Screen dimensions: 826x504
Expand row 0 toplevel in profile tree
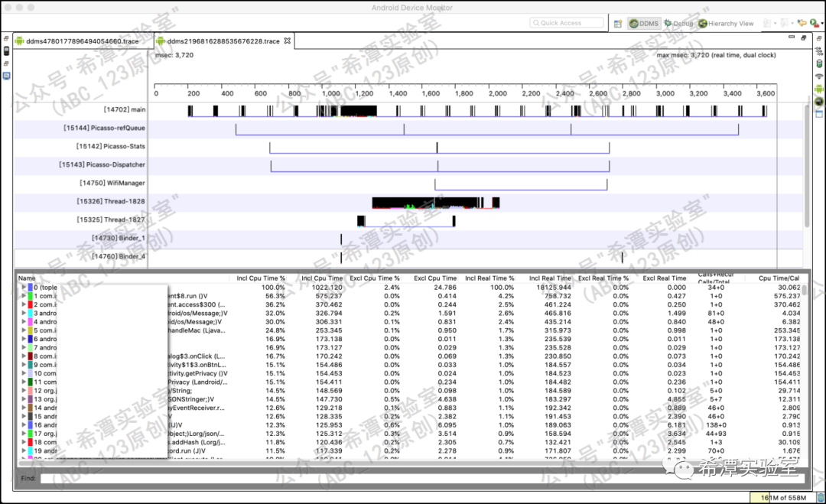(23, 288)
